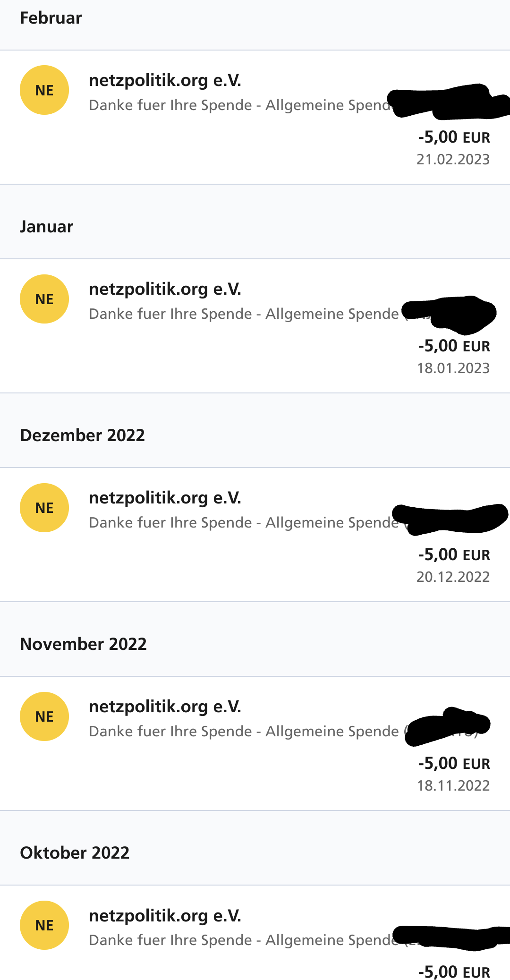This screenshot has height=980, width=510.
Task: Click the Februar month header
Action: 51,18
